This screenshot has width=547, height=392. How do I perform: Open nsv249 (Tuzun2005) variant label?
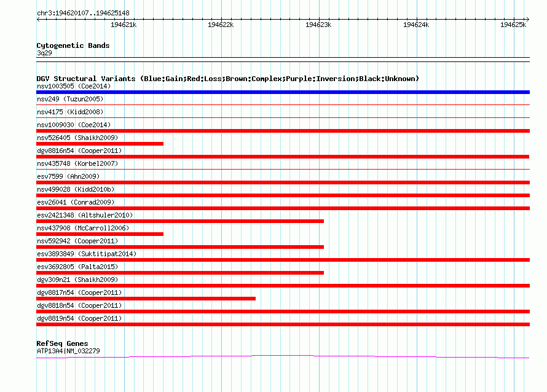coord(70,99)
